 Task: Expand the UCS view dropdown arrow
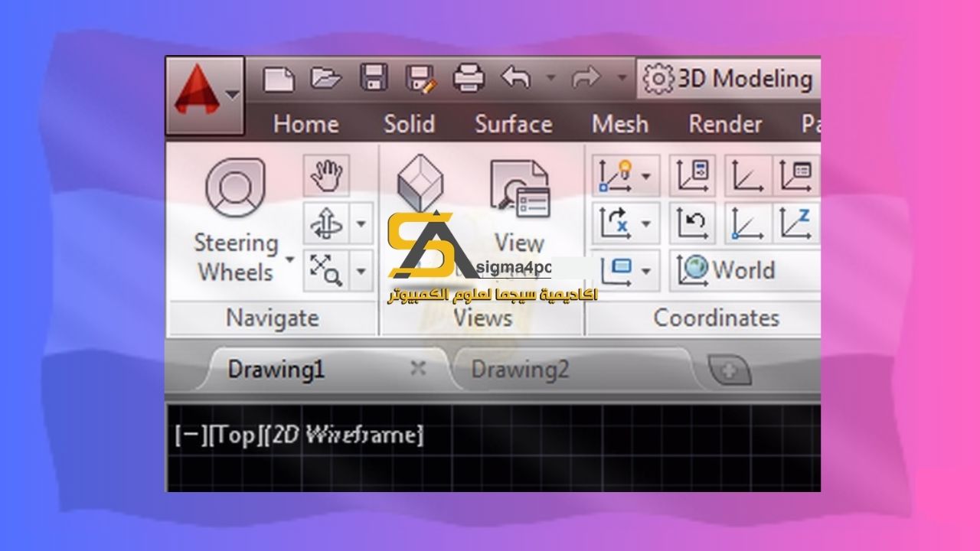coord(647,270)
